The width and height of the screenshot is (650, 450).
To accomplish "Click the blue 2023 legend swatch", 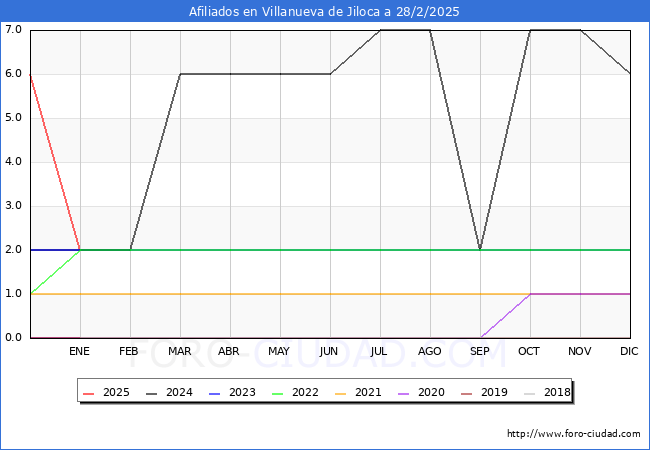I will (215, 393).
